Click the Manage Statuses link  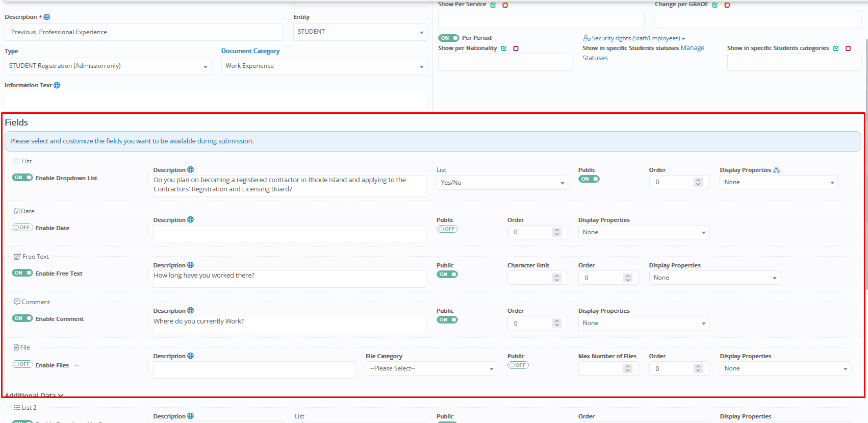692,48
